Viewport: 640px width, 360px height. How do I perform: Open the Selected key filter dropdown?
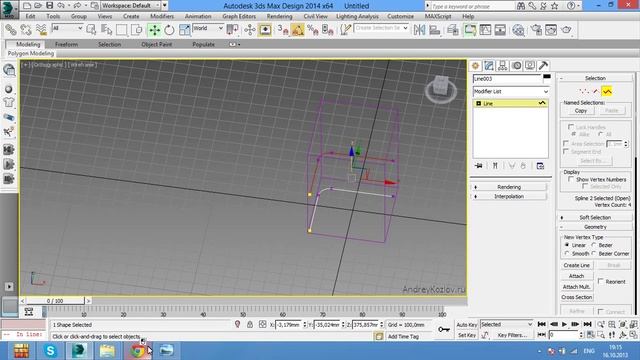(507, 324)
